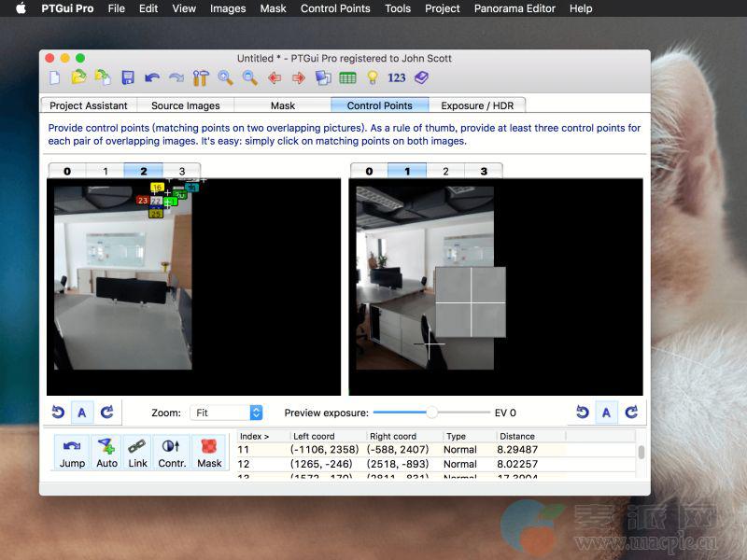Click the green table grid icon
The height and width of the screenshot is (560, 747).
pos(347,78)
